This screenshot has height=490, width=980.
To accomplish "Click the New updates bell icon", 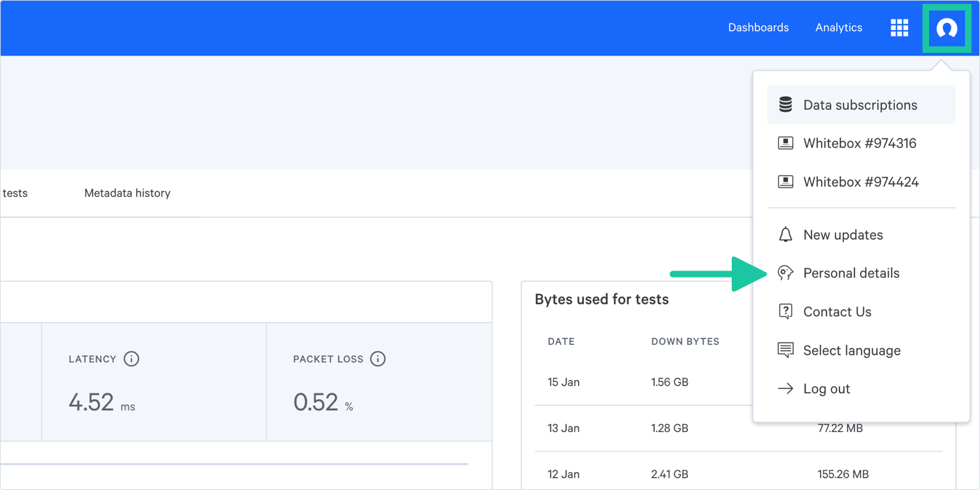I will pyautogui.click(x=785, y=235).
